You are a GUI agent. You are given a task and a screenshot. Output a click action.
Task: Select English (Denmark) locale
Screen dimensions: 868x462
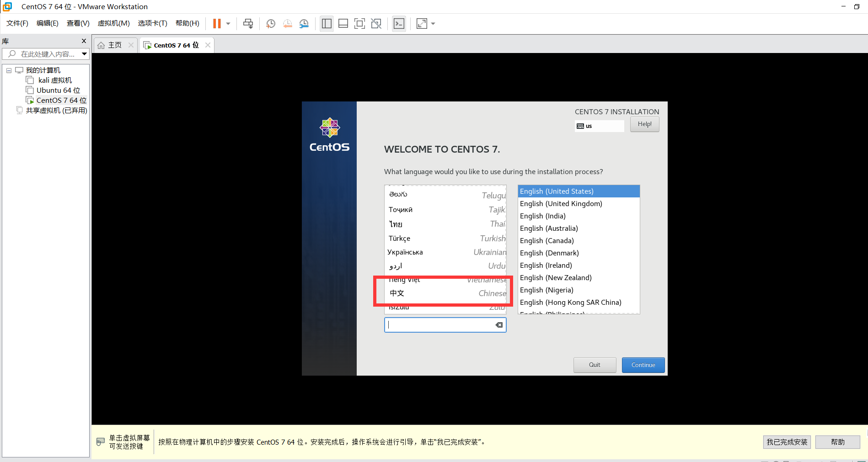pos(579,253)
